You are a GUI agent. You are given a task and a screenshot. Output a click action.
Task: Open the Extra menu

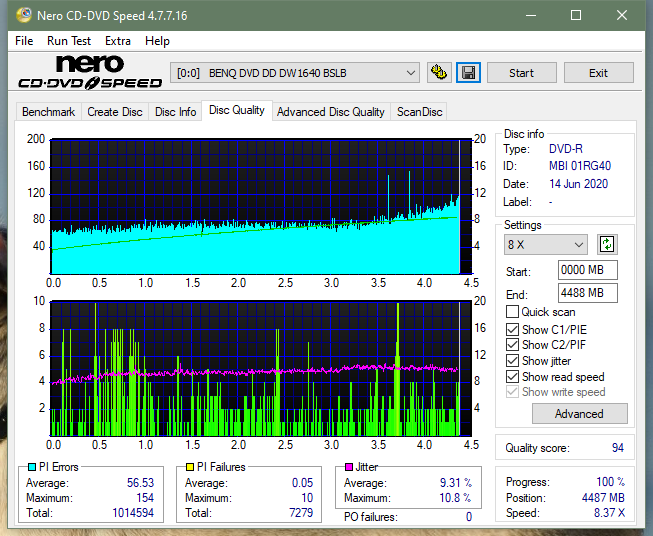pyautogui.click(x=118, y=41)
